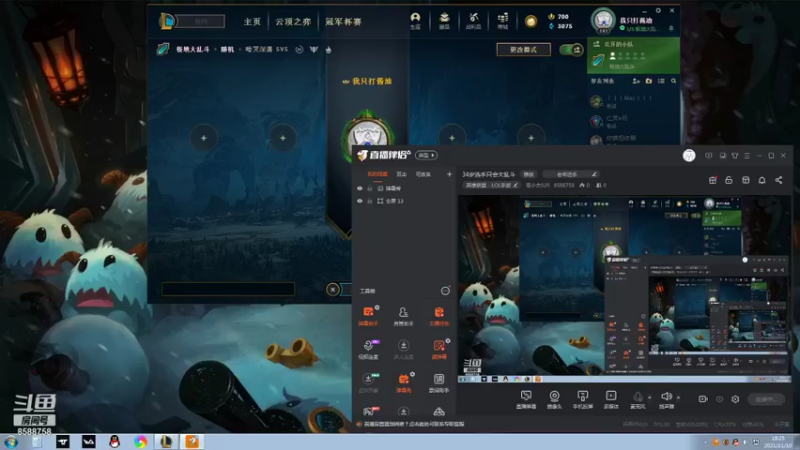
Task: Click the chat input field in League lobby
Action: pyautogui.click(x=228, y=289)
